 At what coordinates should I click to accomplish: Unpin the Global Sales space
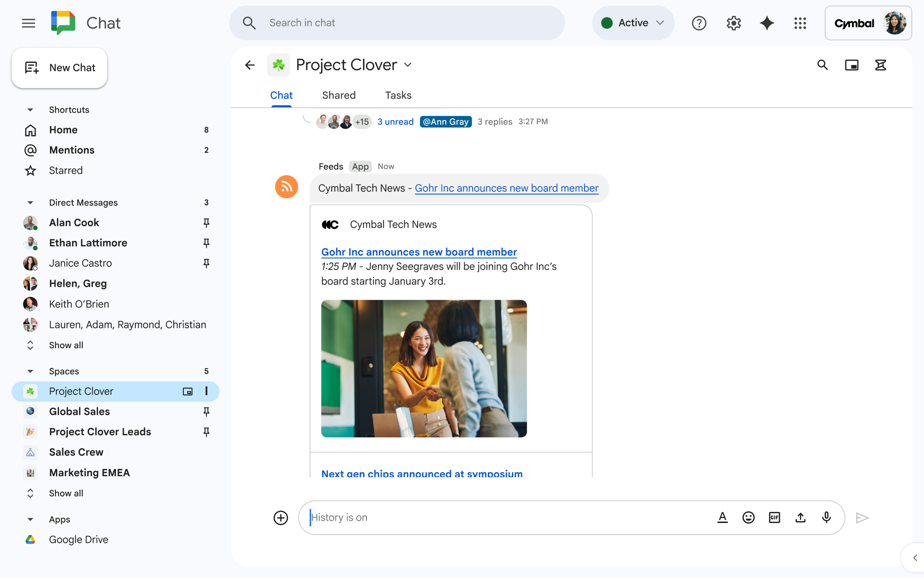point(206,412)
